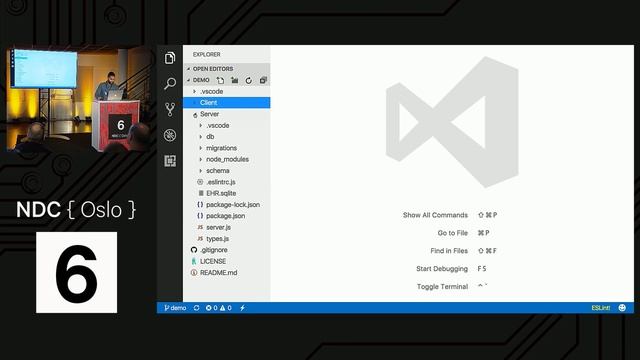Click the EXPLORER panel title
The width and height of the screenshot is (640, 360).
pos(207,54)
